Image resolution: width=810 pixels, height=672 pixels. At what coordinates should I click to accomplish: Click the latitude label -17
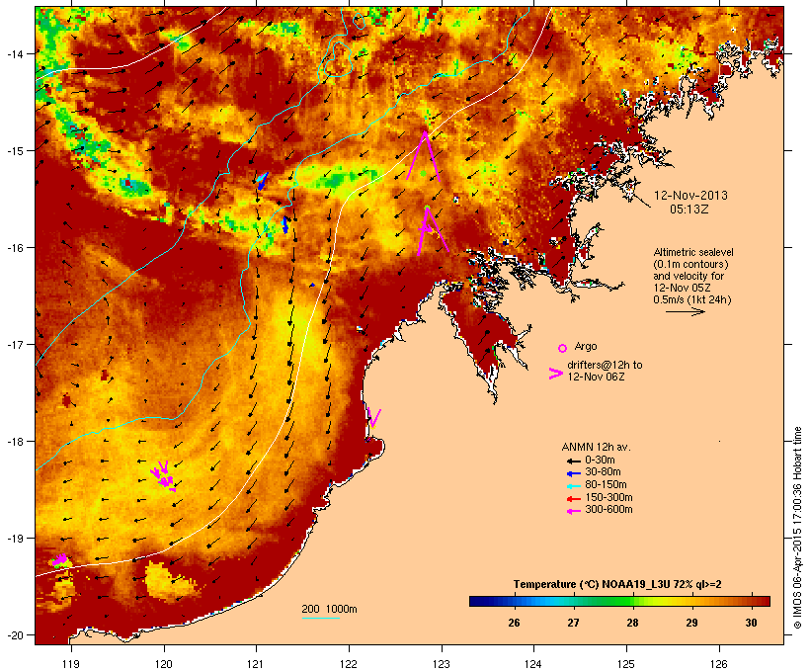(x=14, y=344)
